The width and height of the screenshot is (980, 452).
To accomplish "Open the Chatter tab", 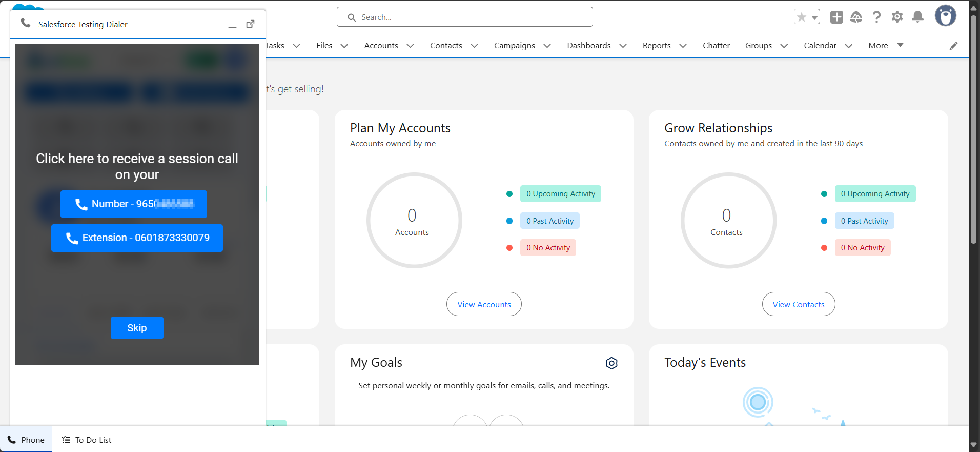I will click(x=716, y=46).
